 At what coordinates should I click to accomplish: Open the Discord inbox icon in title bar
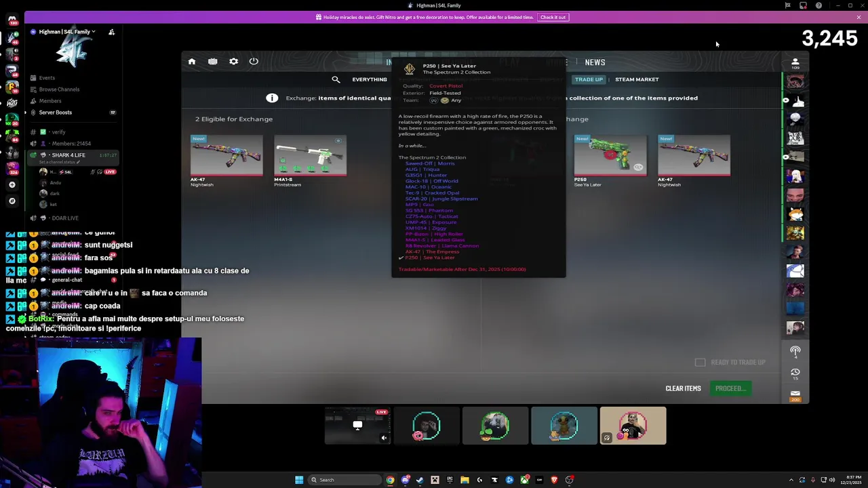[x=803, y=5]
